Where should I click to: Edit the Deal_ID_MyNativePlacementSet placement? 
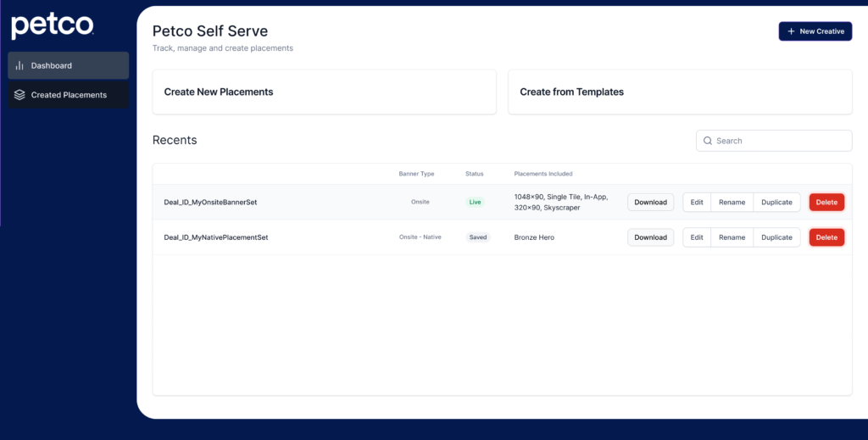coord(696,237)
